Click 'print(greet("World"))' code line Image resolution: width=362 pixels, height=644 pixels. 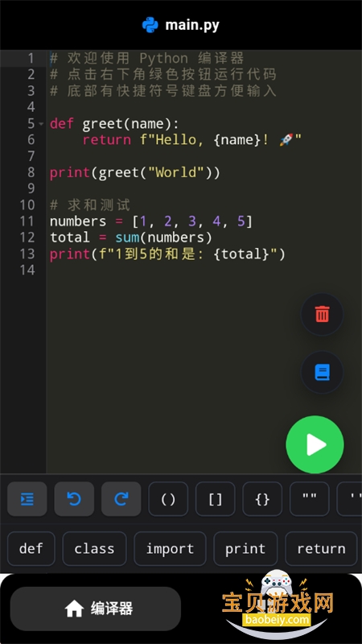tap(135, 172)
